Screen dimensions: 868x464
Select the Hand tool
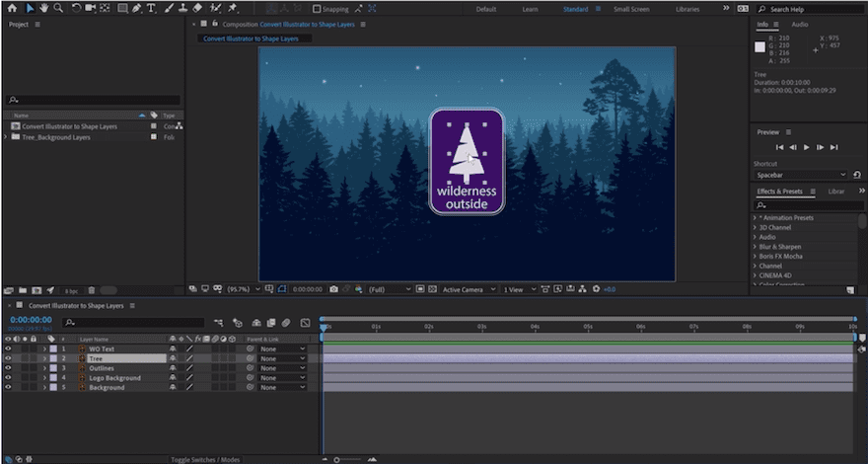click(x=44, y=8)
